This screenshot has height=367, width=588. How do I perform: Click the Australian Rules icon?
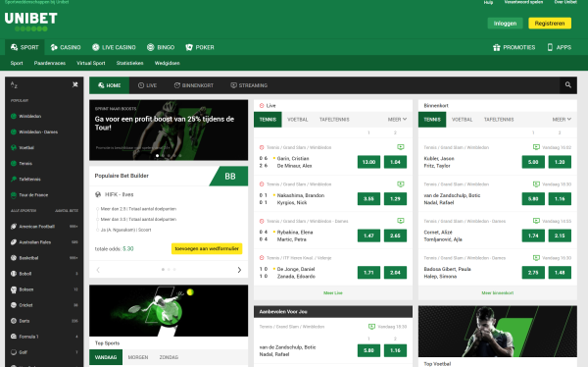pos(14,242)
